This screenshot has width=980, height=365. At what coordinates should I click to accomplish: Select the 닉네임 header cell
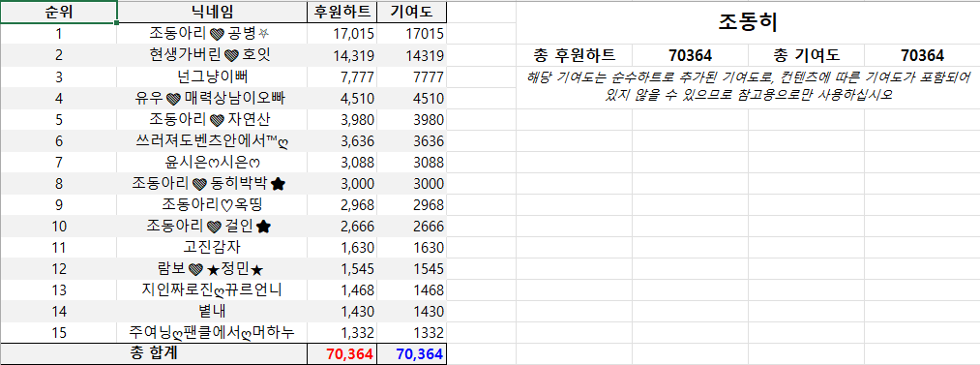pos(212,12)
